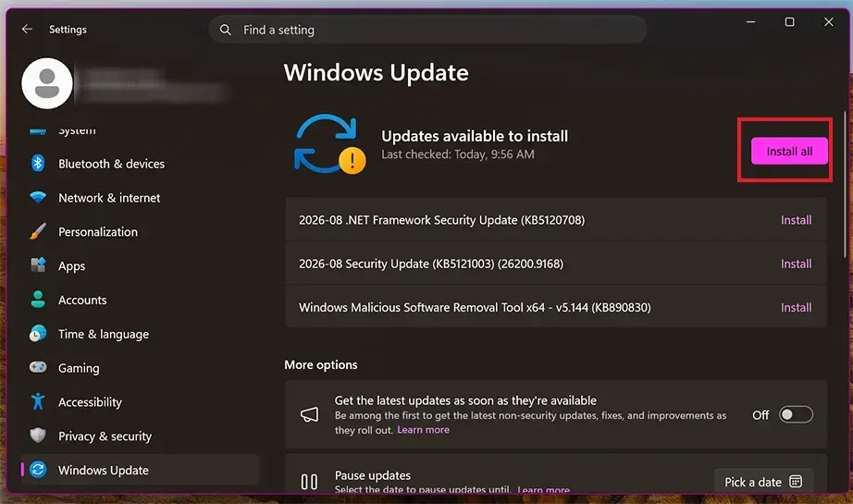The width and height of the screenshot is (853, 504).
Task: Click the Bluetooth icon in sidebar
Action: click(38, 163)
